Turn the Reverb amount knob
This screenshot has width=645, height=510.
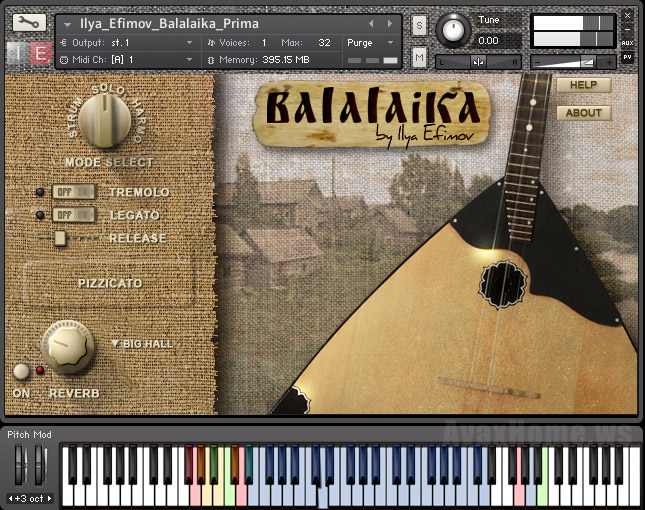pyautogui.click(x=67, y=346)
